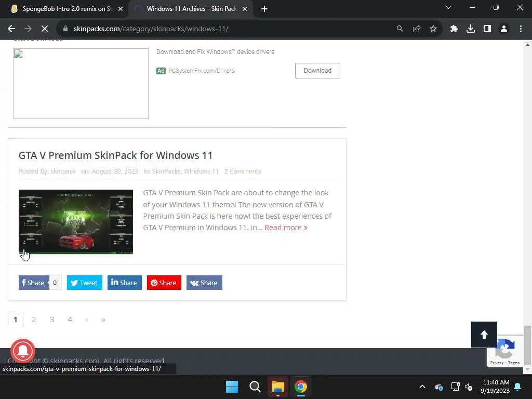Open the Chrome three-dot menu
This screenshot has width=532, height=399.
coord(521,29)
